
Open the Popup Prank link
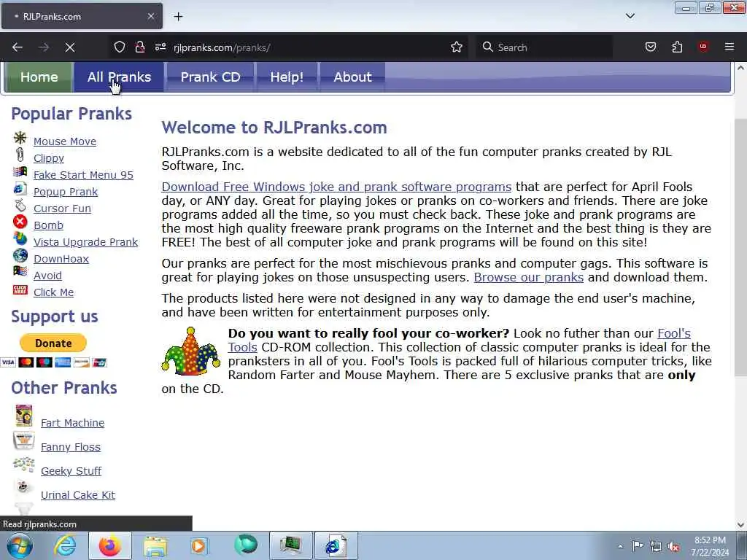tap(66, 192)
